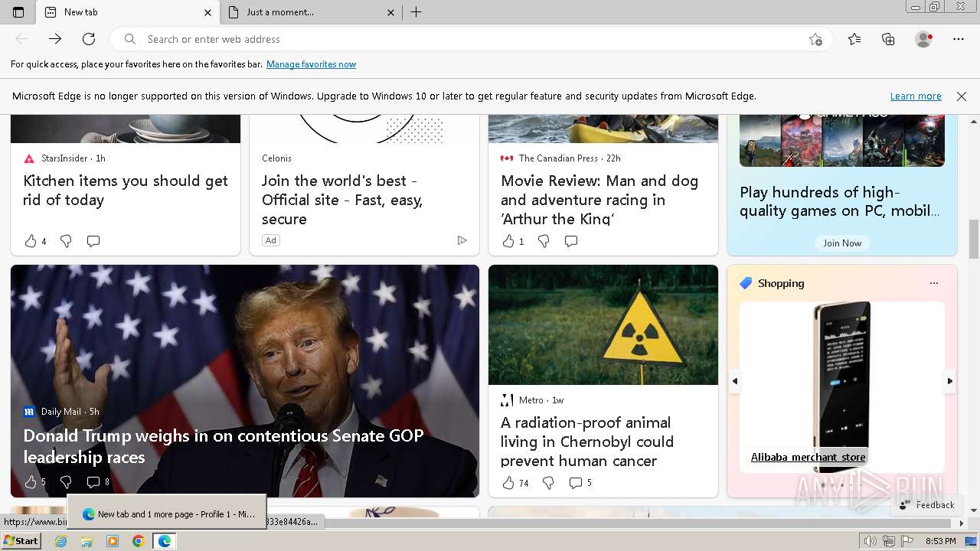This screenshot has height=551, width=980.
Task: Dismiss the Edge unsupported notification bar
Action: point(962,96)
